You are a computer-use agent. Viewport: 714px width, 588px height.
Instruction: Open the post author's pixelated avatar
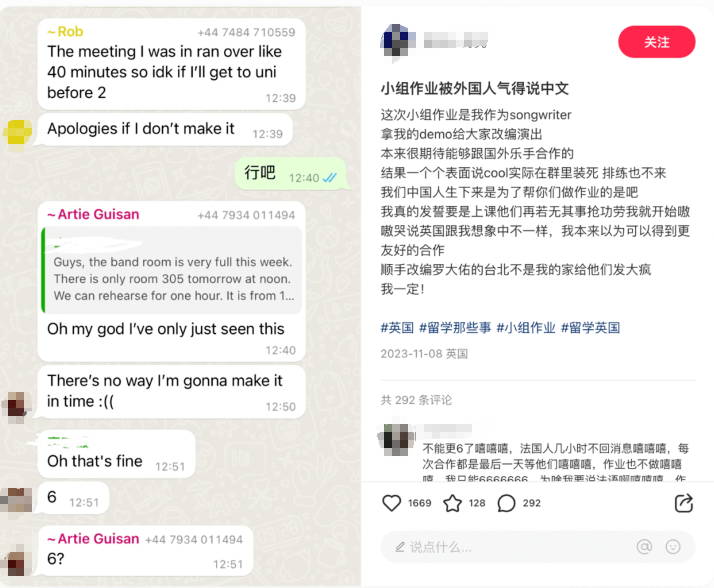point(397,41)
